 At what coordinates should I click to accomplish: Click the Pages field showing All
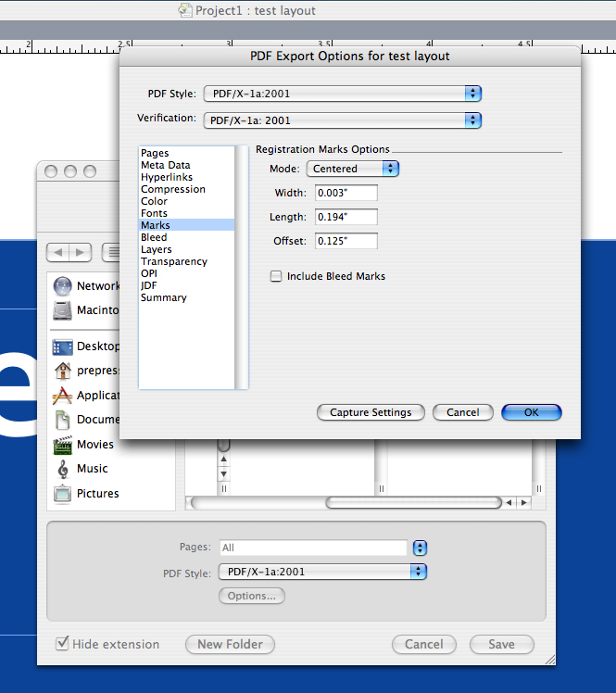click(313, 548)
